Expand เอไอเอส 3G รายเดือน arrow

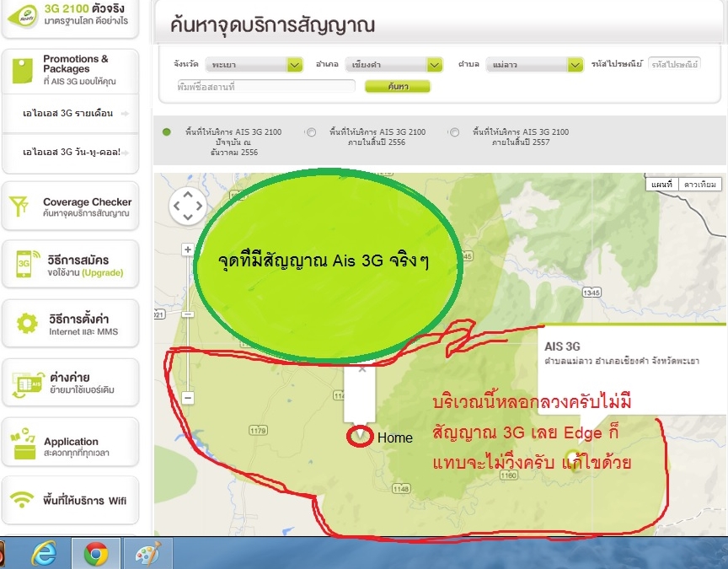[125, 113]
